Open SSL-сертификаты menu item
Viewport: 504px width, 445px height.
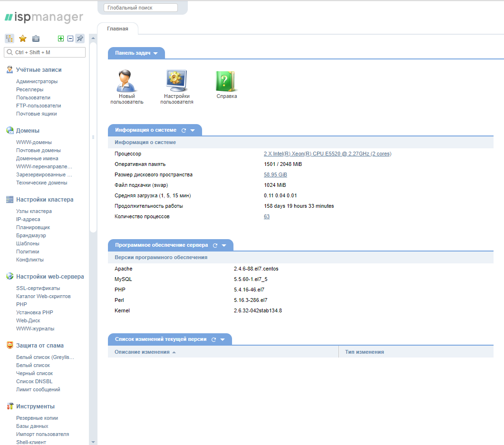click(38, 288)
